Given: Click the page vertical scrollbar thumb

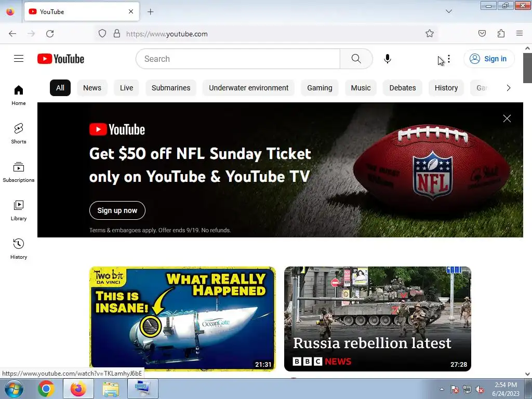Looking at the screenshot, I should (527, 68).
